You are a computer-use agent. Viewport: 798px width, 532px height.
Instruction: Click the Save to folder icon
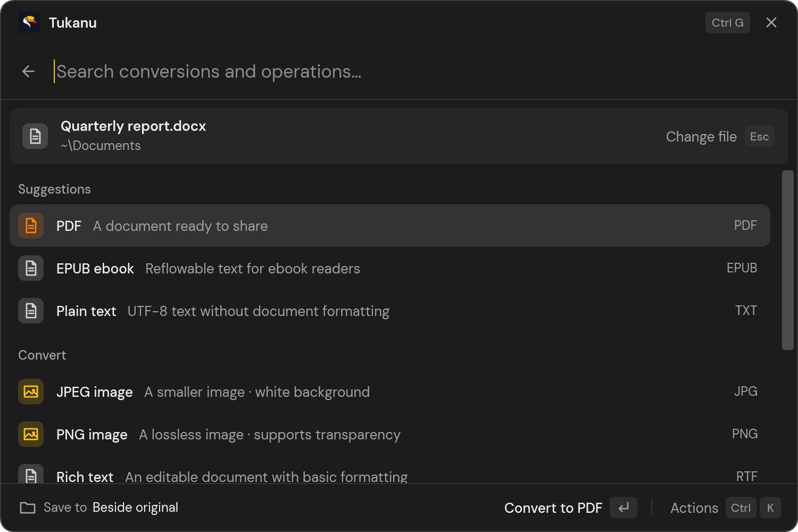pyautogui.click(x=28, y=508)
